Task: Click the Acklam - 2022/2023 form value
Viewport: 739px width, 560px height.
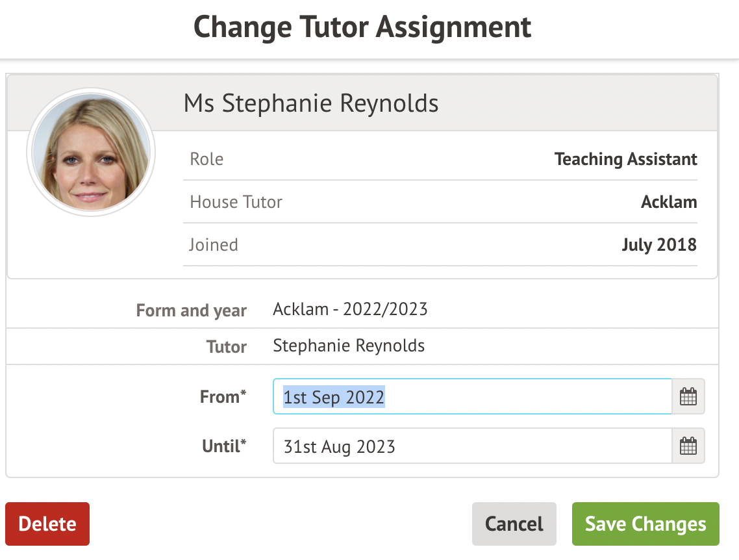Action: pyautogui.click(x=350, y=309)
